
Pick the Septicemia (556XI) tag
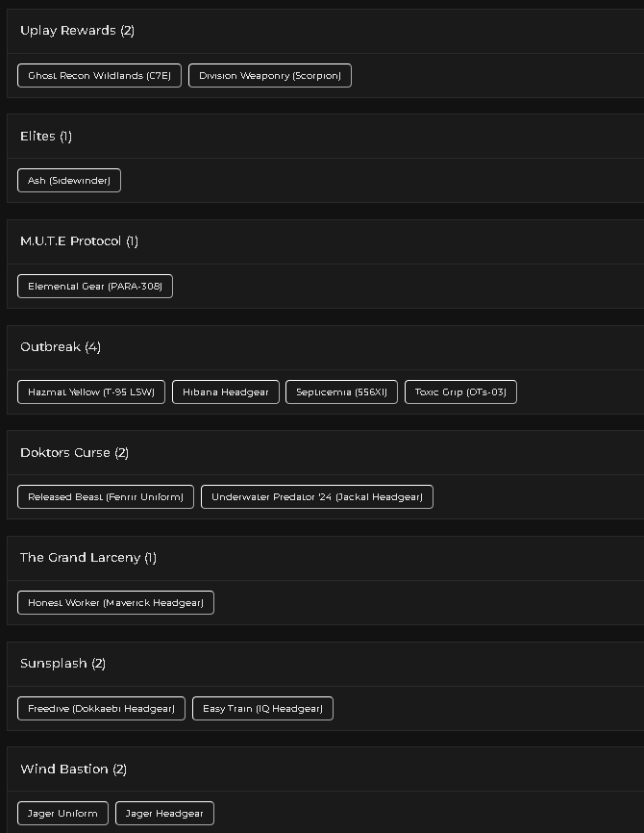point(341,392)
